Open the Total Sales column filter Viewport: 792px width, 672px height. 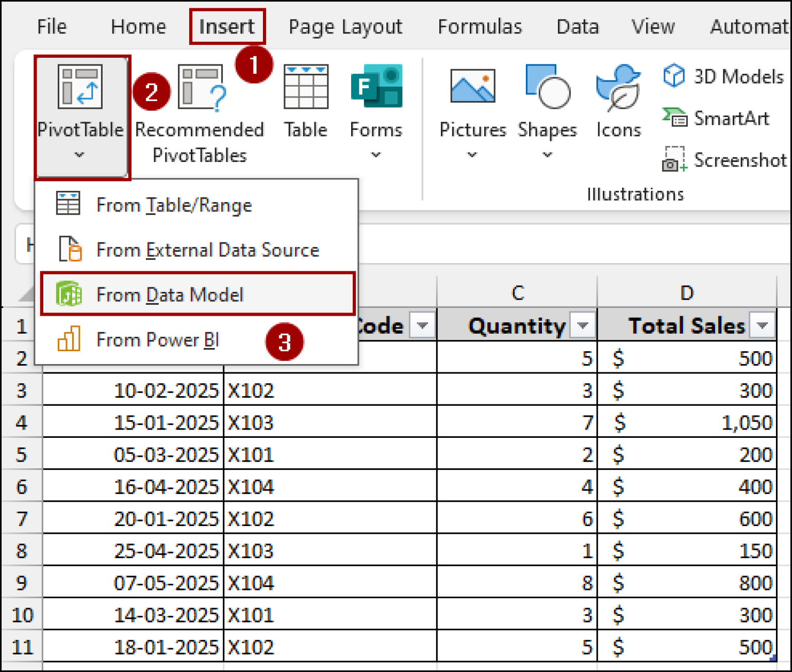coord(763,325)
